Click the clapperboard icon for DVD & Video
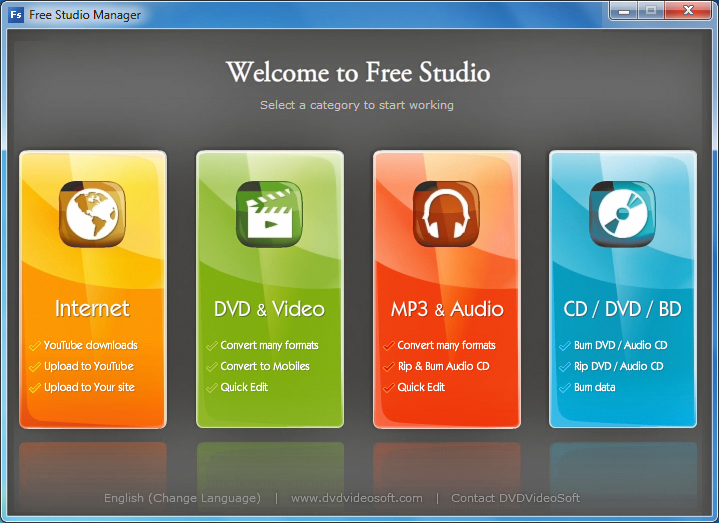This screenshot has height=523, width=719. click(269, 214)
